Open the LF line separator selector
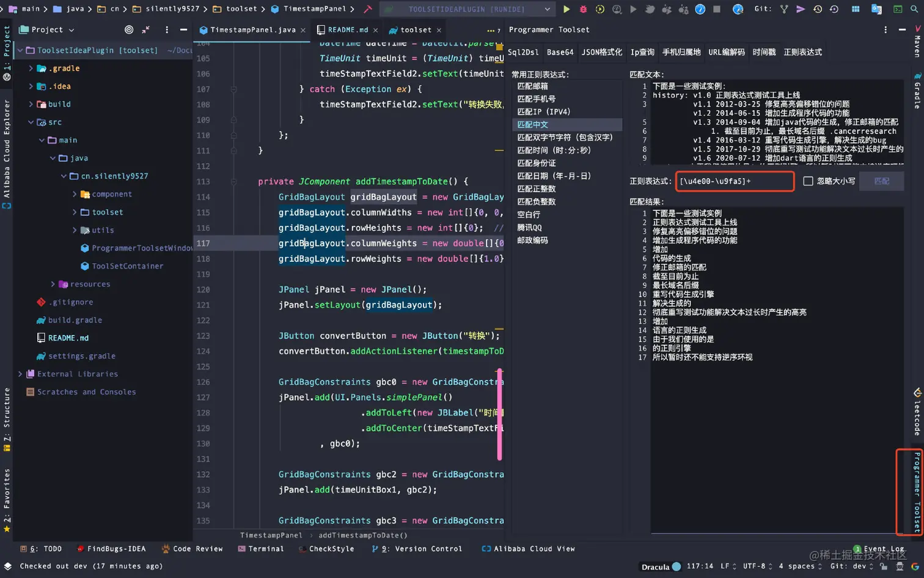This screenshot has height=578, width=924. click(x=728, y=566)
